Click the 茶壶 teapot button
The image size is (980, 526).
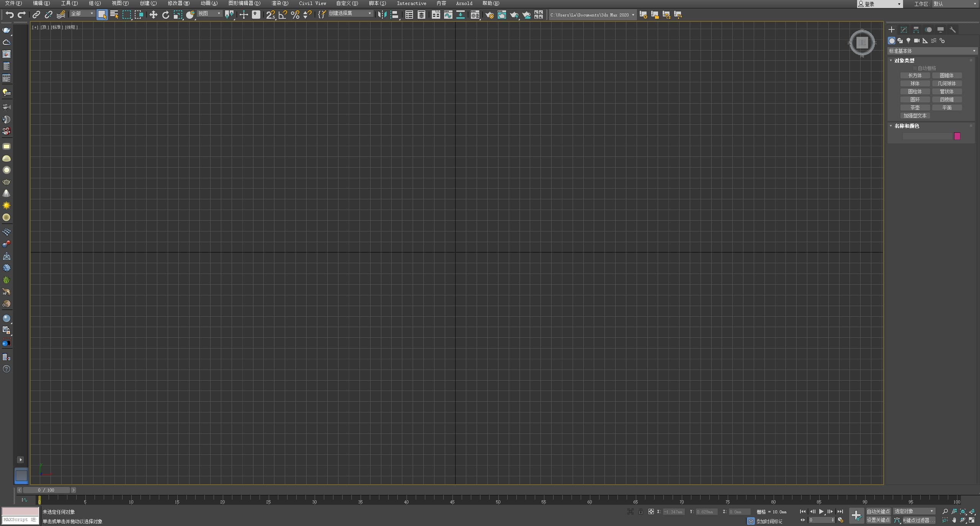tap(915, 108)
